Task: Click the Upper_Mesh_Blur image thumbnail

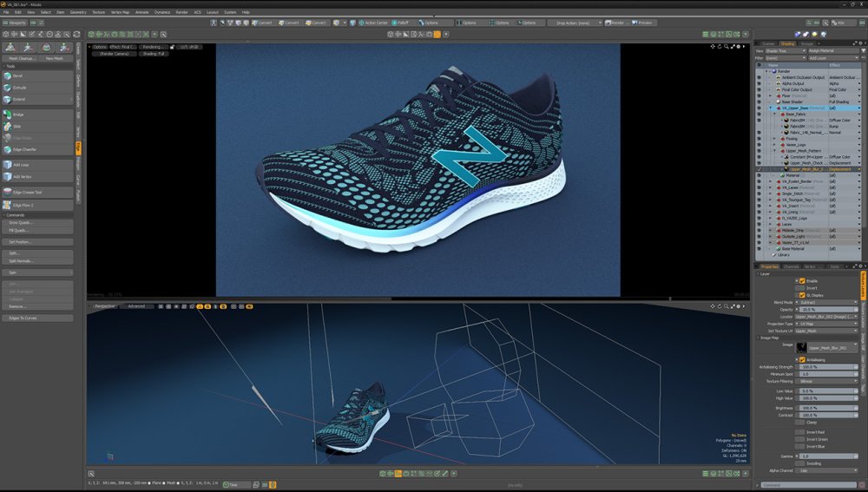Action: coord(801,348)
